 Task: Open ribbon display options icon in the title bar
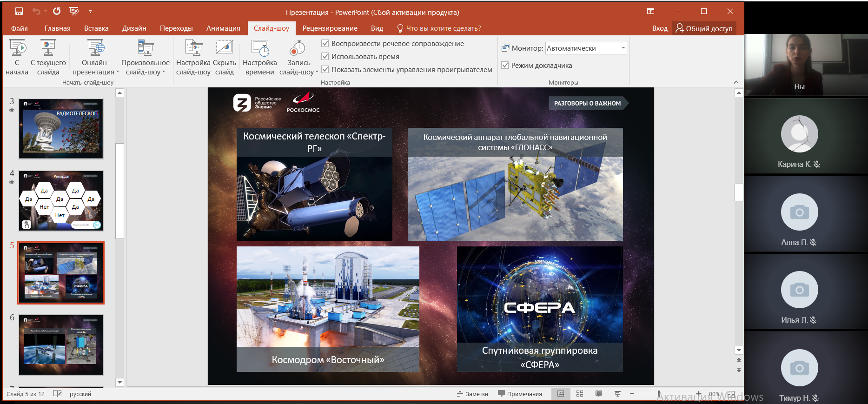(x=651, y=11)
